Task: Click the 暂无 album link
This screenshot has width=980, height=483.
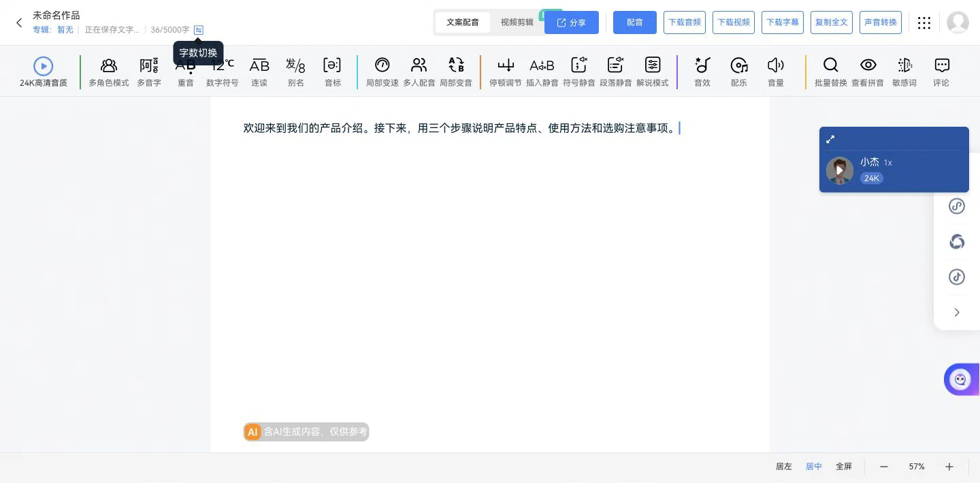Action: pyautogui.click(x=65, y=30)
